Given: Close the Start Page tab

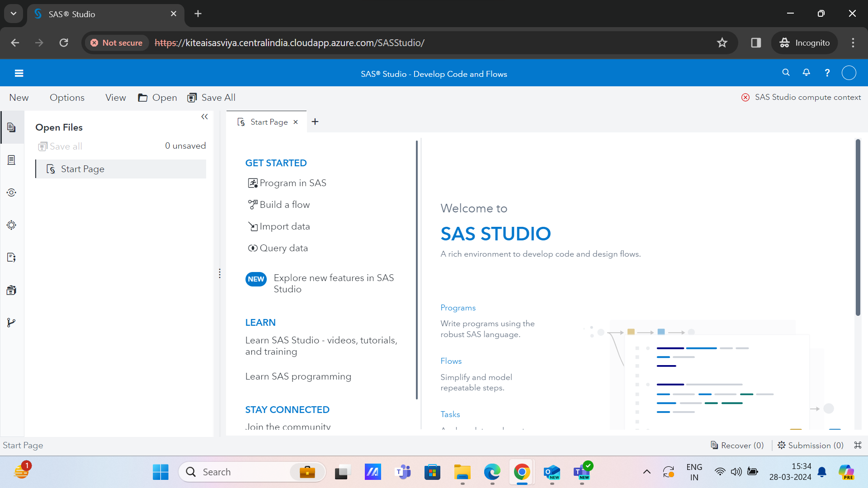Looking at the screenshot, I should pyautogui.click(x=296, y=122).
